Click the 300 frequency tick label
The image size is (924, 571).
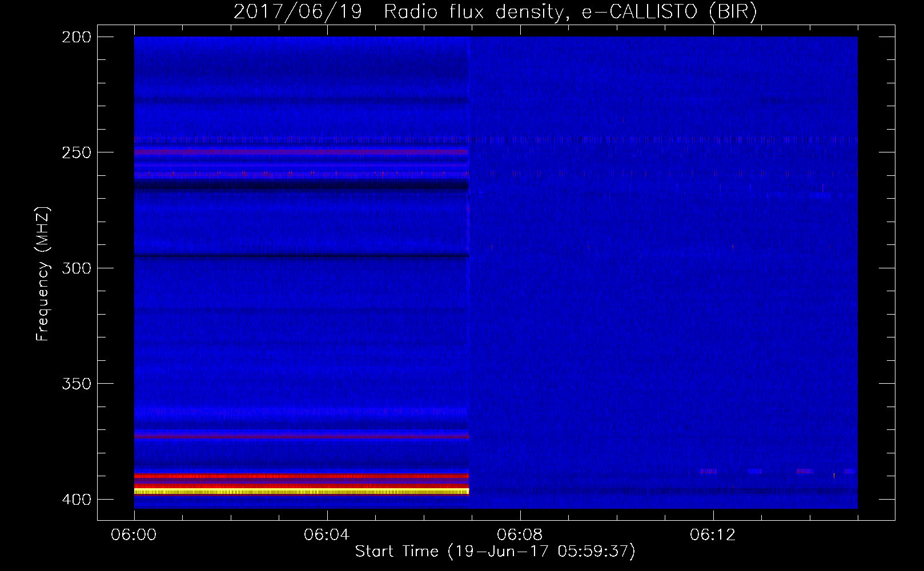coord(77,268)
